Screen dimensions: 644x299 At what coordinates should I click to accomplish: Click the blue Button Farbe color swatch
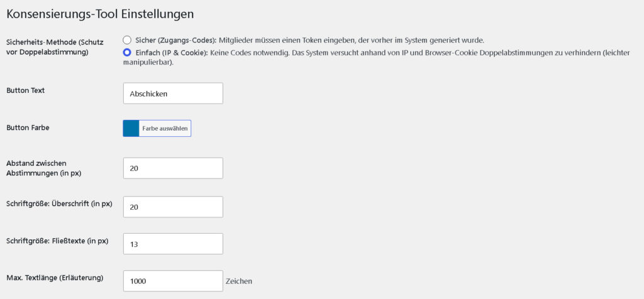click(x=131, y=128)
